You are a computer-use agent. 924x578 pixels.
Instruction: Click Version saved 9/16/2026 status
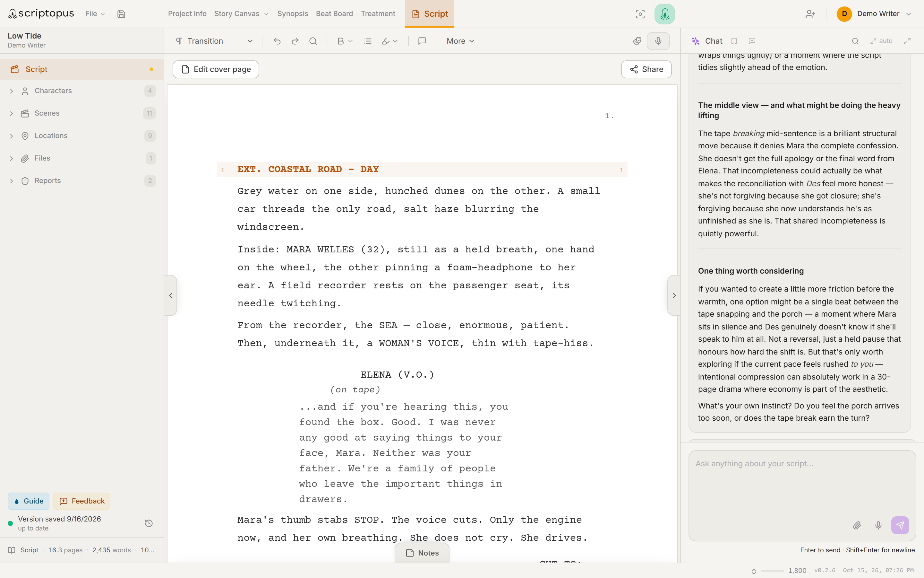pyautogui.click(x=60, y=519)
